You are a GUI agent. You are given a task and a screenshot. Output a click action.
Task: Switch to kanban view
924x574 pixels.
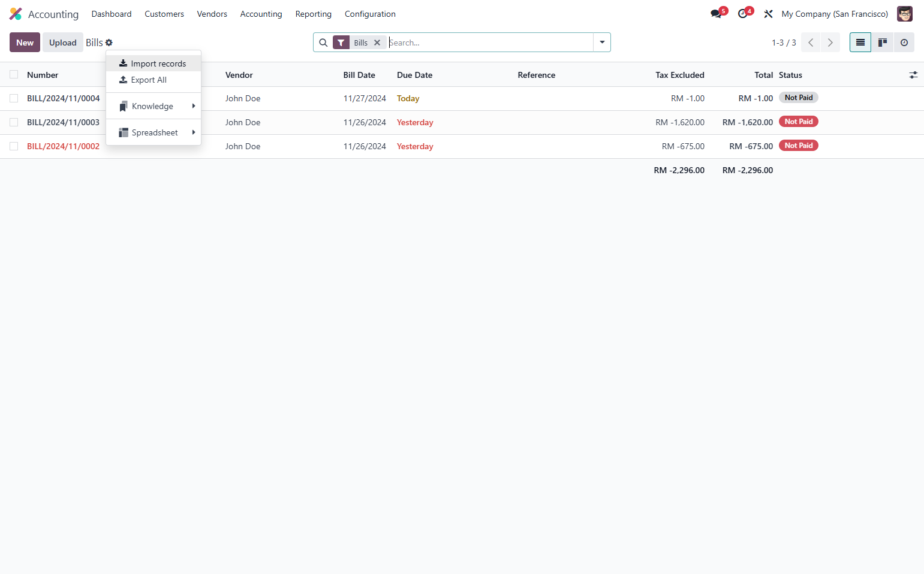click(x=883, y=43)
